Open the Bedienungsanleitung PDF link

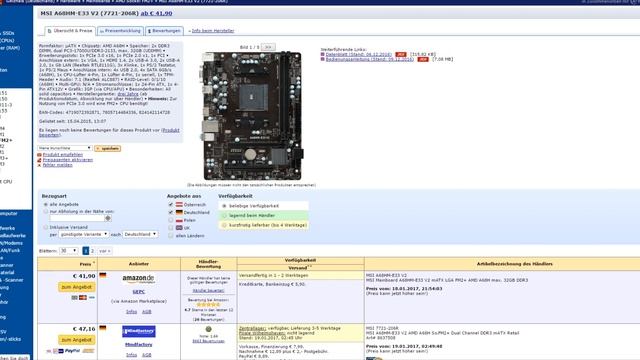(369, 59)
